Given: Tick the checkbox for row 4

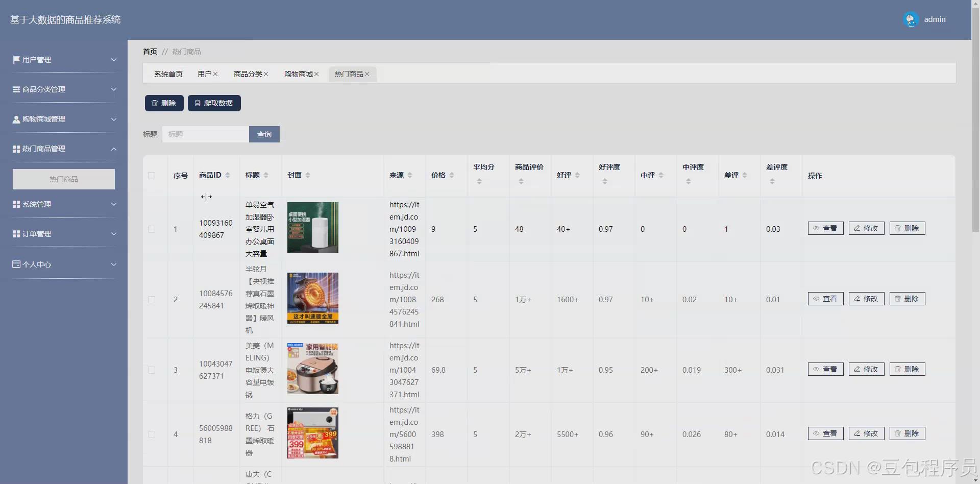Looking at the screenshot, I should coord(152,434).
